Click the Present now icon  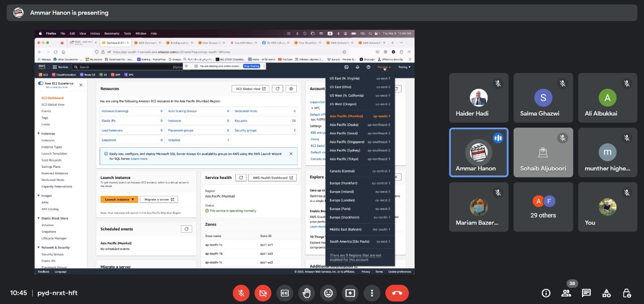pos(350,293)
